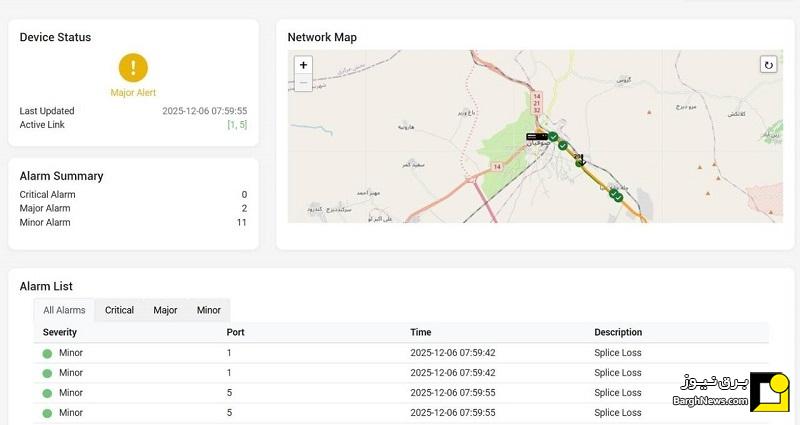
Task: Click the Network Map heading
Action: click(x=322, y=37)
